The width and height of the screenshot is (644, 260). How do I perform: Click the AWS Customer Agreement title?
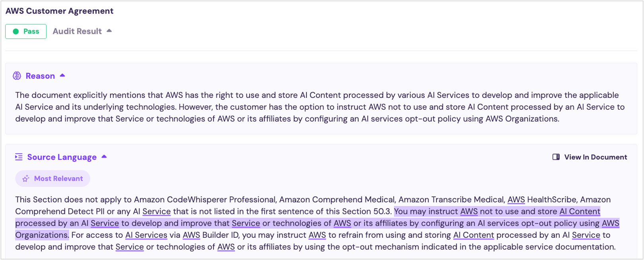[60, 11]
